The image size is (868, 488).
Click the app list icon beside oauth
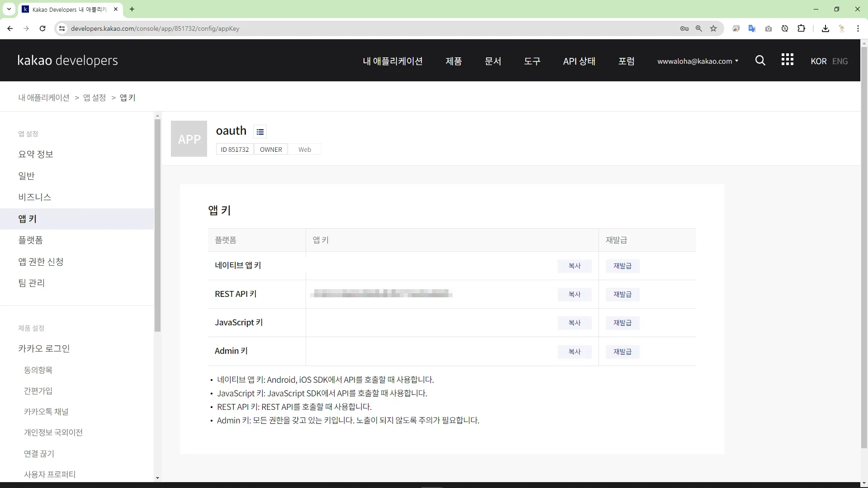tap(260, 131)
